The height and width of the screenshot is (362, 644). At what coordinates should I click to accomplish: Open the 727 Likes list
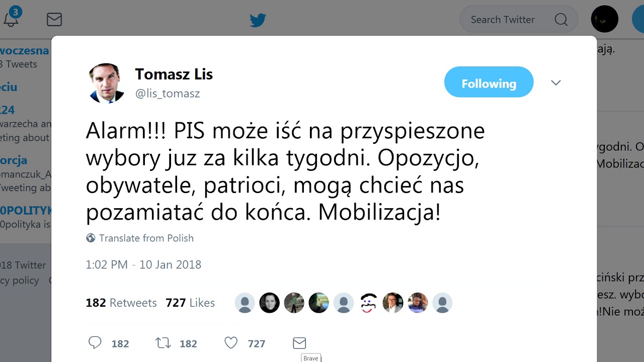click(x=190, y=303)
